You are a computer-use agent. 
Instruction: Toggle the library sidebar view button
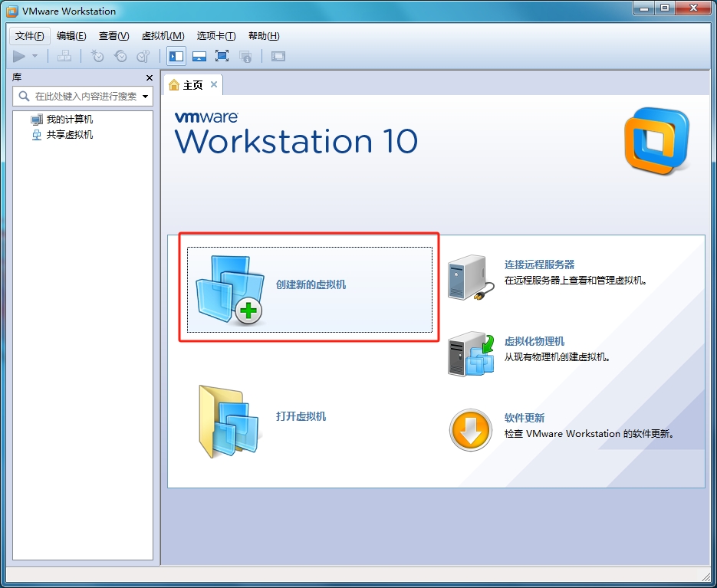coord(176,56)
